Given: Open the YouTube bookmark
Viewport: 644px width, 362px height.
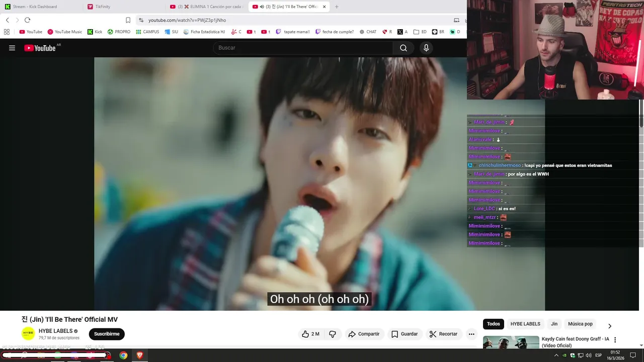Looking at the screenshot, I should [31, 32].
